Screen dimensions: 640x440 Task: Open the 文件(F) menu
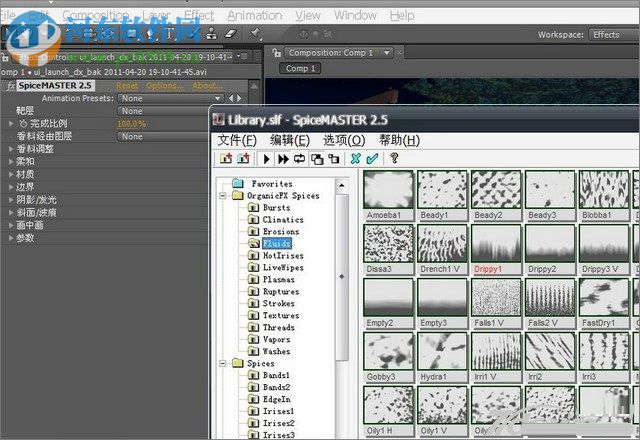pyautogui.click(x=237, y=140)
